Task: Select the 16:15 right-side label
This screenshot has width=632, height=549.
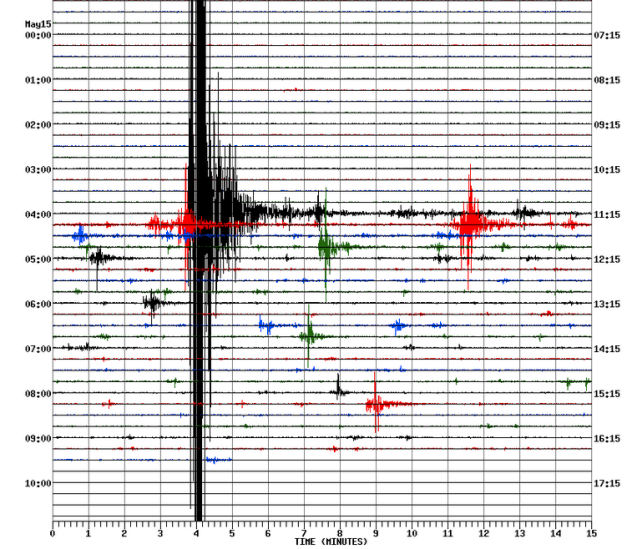Action: coord(607,438)
